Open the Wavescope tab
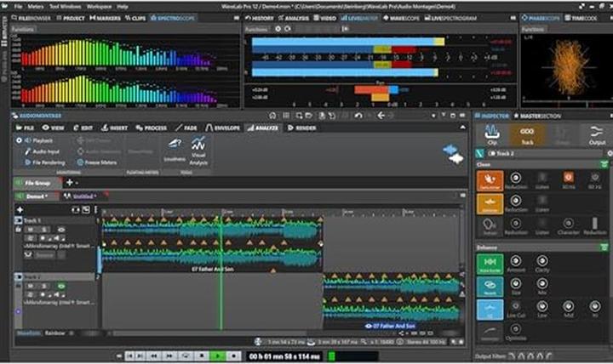613x364 pixels. [x=401, y=18]
